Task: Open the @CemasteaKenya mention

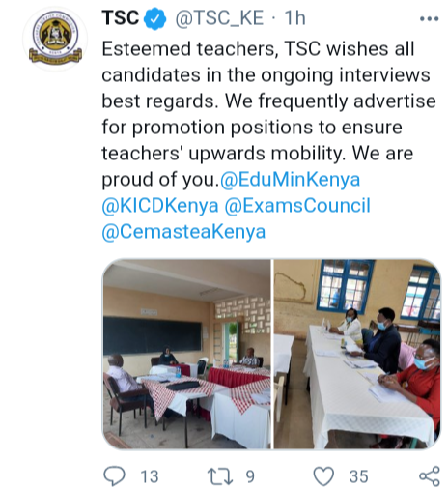Action: click(183, 232)
